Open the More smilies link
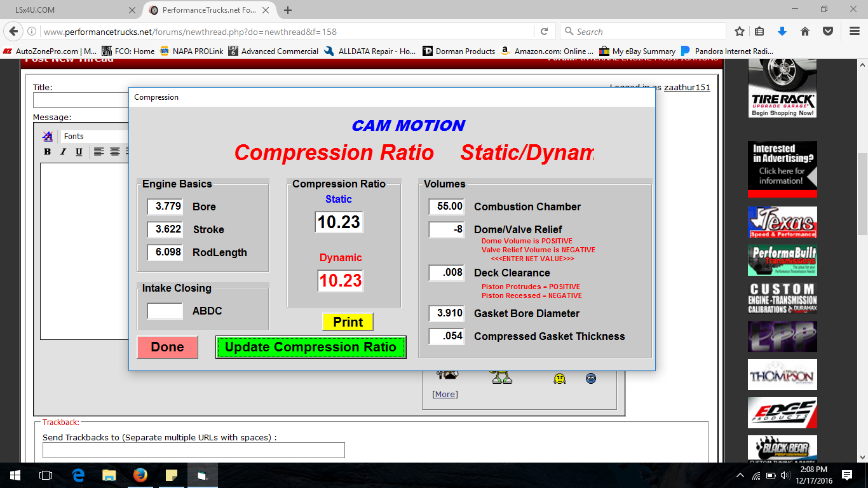Viewport: 868px width, 488px height. (x=445, y=394)
